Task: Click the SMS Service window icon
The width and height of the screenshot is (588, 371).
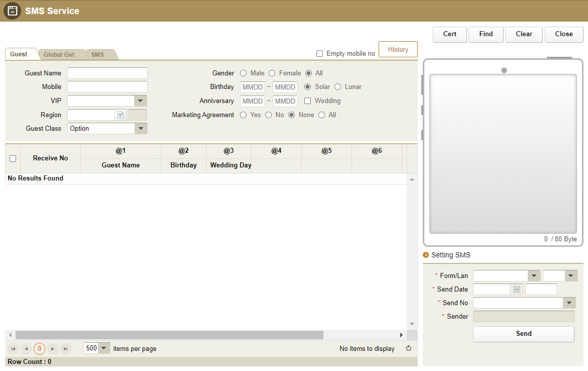Action: tap(13, 11)
